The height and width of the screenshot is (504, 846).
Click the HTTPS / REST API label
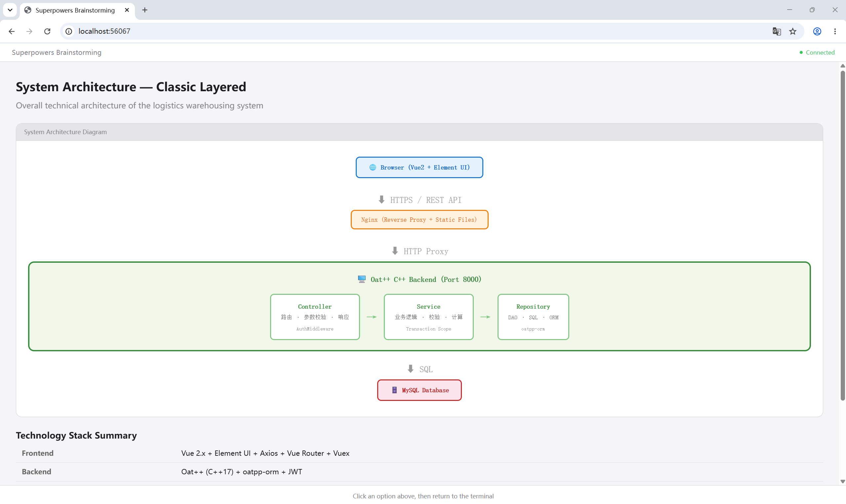pyautogui.click(x=425, y=200)
